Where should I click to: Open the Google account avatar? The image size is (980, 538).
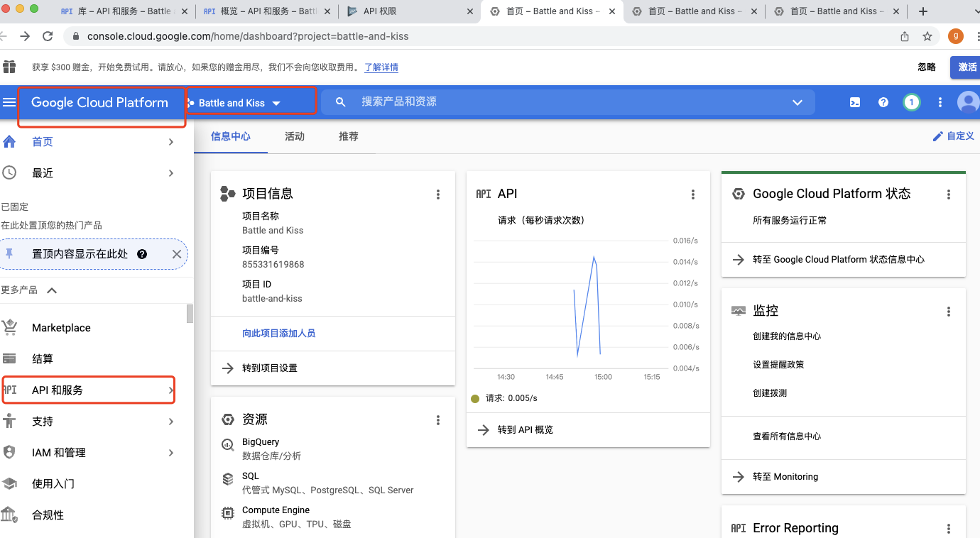click(967, 102)
